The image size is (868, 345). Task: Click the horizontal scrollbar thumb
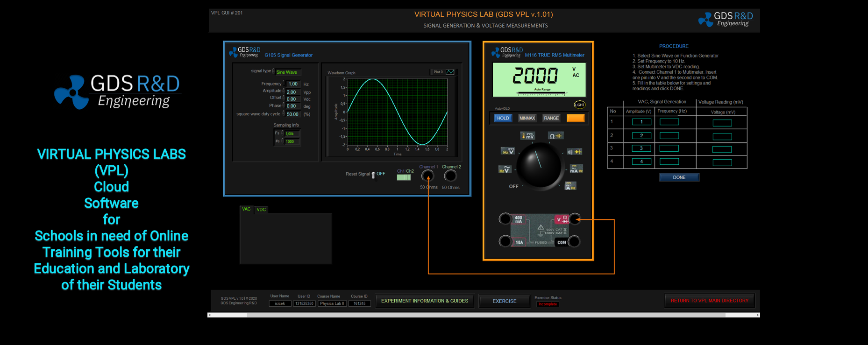point(486,315)
